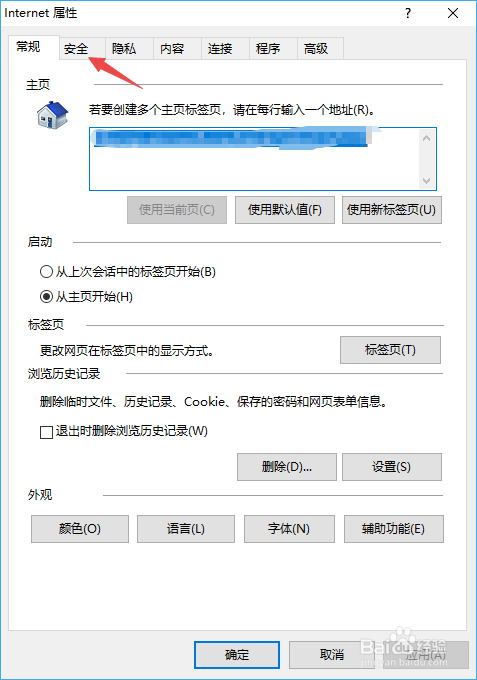
Task: Click the help question mark icon
Action: pyautogui.click(x=408, y=13)
